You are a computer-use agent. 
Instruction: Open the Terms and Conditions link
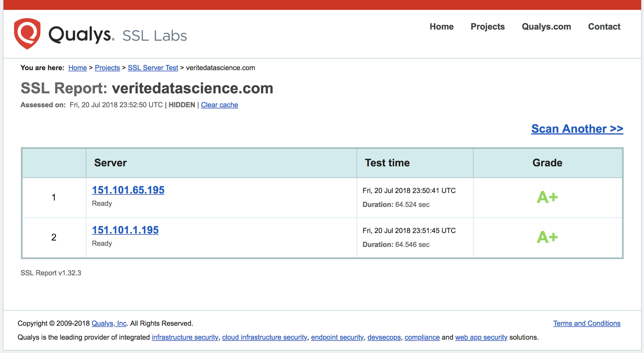coord(586,323)
